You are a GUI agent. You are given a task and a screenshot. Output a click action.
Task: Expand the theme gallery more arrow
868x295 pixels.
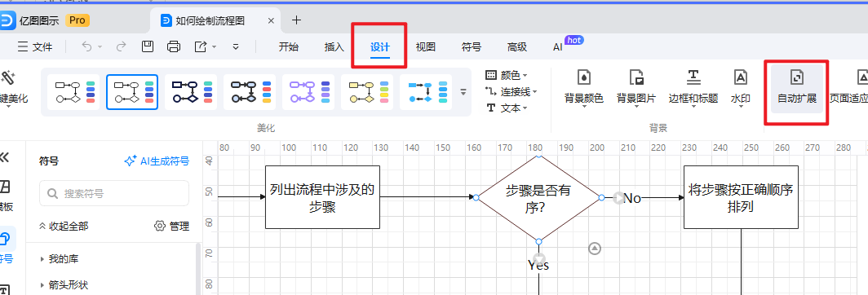coord(463,92)
